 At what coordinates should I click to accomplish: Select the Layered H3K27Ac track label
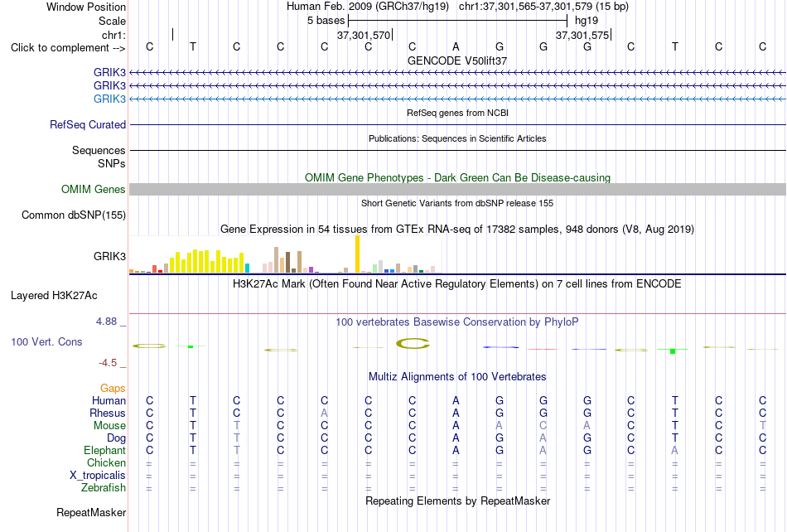tap(54, 296)
